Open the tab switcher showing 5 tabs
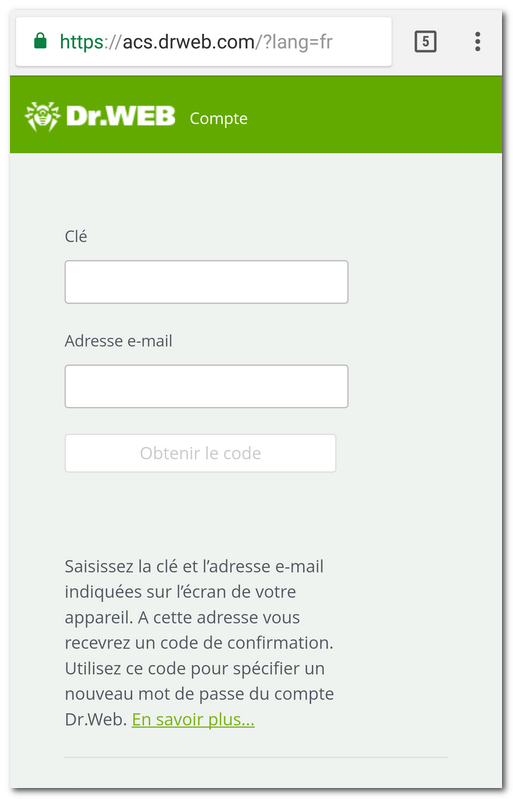The image size is (513, 799). coord(425,41)
